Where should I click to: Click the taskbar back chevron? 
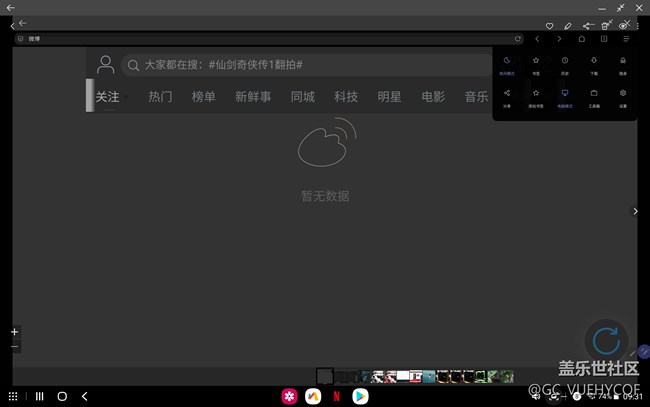click(x=85, y=397)
